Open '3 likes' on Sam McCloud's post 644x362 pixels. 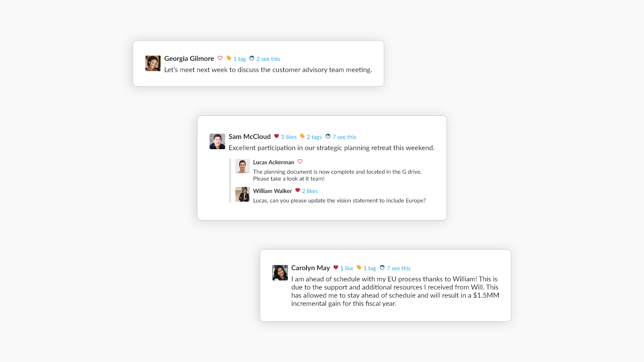coord(289,137)
